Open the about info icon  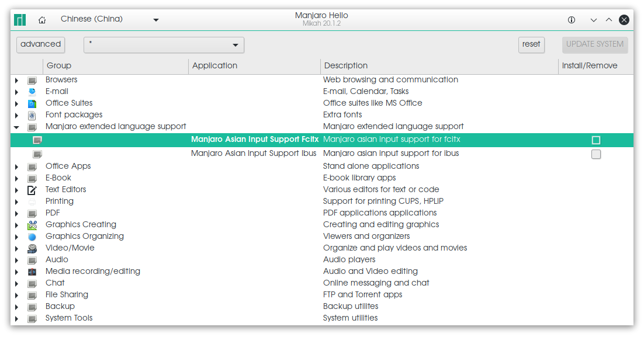click(x=572, y=20)
